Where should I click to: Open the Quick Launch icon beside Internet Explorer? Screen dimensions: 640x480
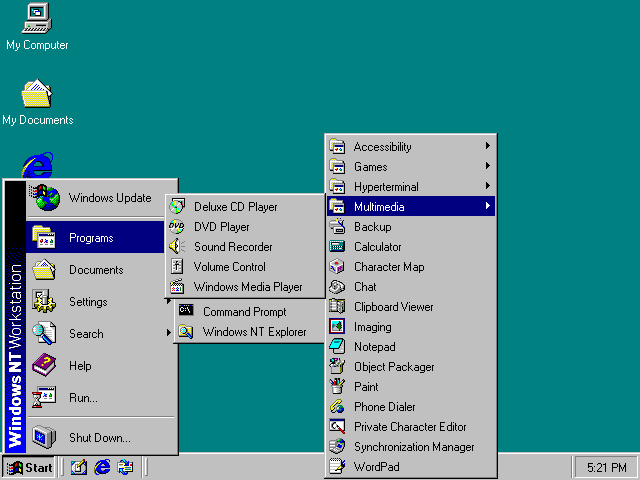[125, 467]
